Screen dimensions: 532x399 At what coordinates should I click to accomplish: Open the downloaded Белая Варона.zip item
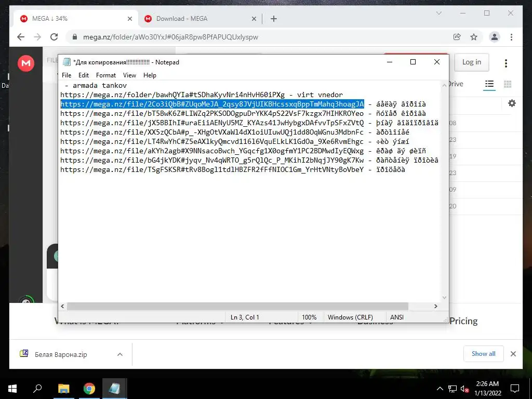coord(60,354)
